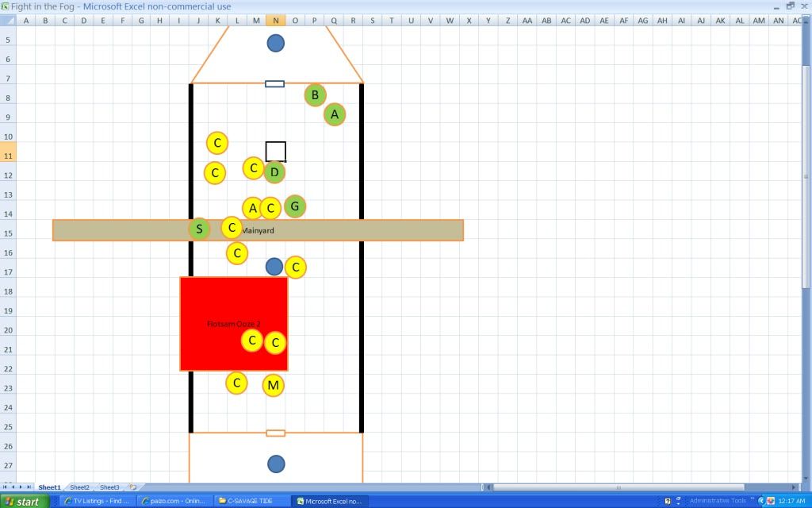The width and height of the screenshot is (812, 508).
Task: Click the horizontal scrollbar thumb
Action: (619, 487)
